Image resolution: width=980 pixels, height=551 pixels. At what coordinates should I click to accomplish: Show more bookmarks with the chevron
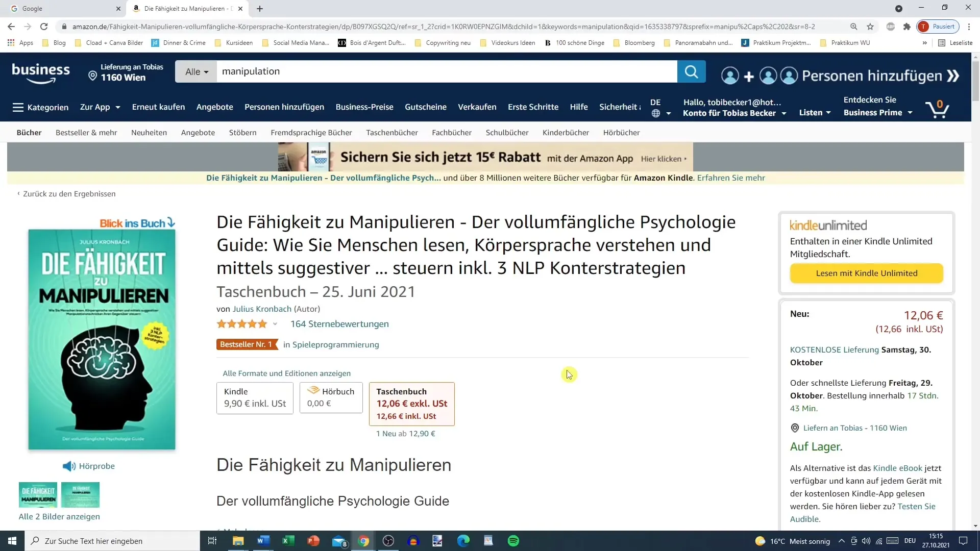tap(924, 43)
